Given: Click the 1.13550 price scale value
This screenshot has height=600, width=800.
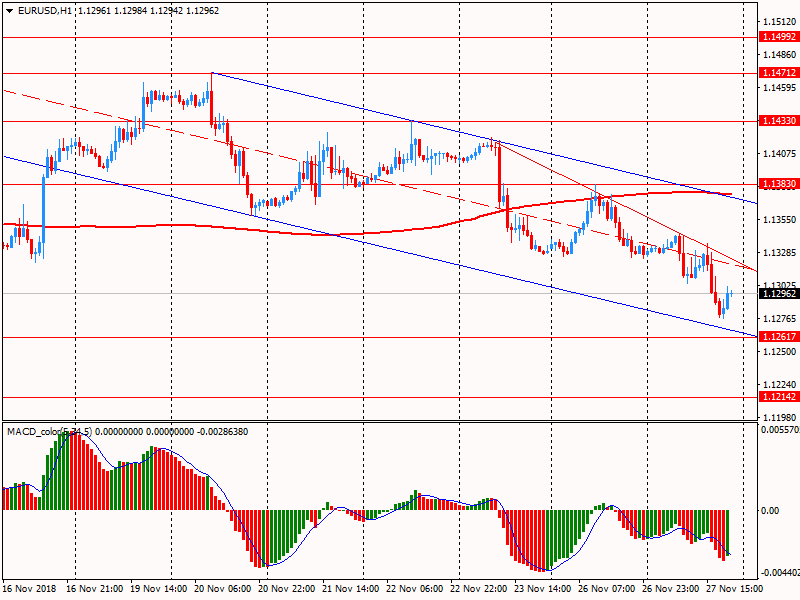Looking at the screenshot, I should tap(780, 220).
